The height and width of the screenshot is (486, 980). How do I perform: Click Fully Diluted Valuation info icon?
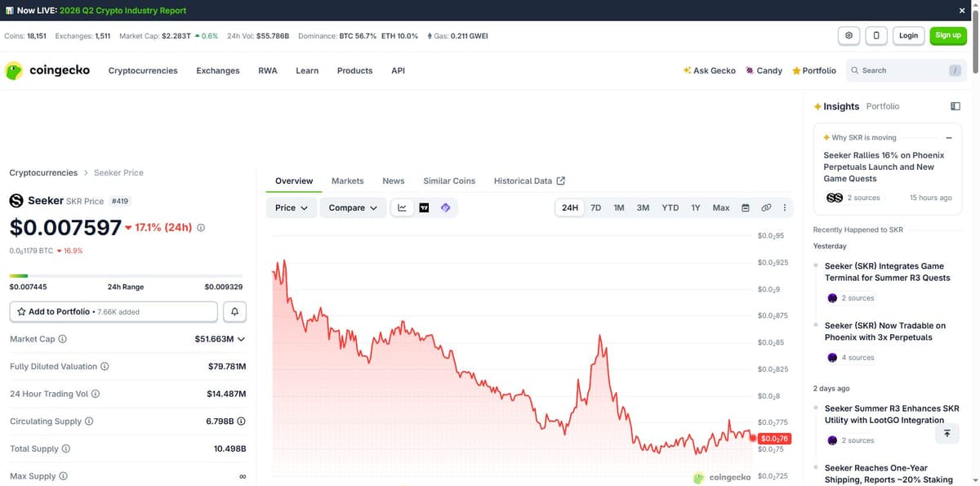click(105, 367)
